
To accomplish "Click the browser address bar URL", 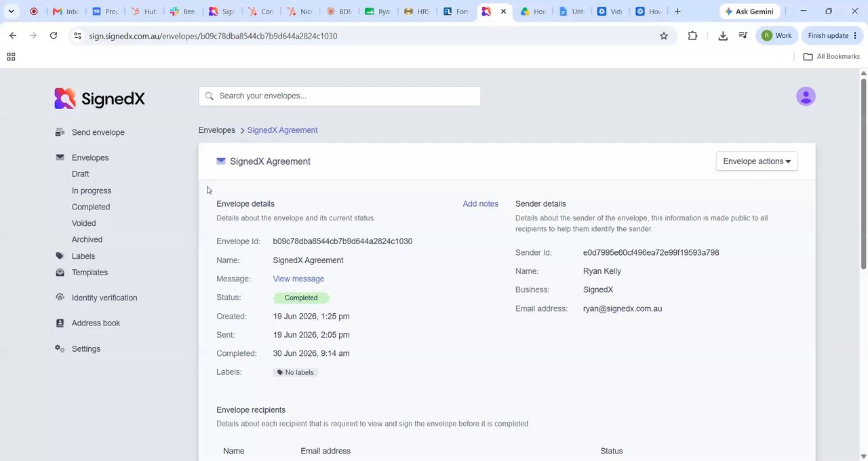I will 213,36.
